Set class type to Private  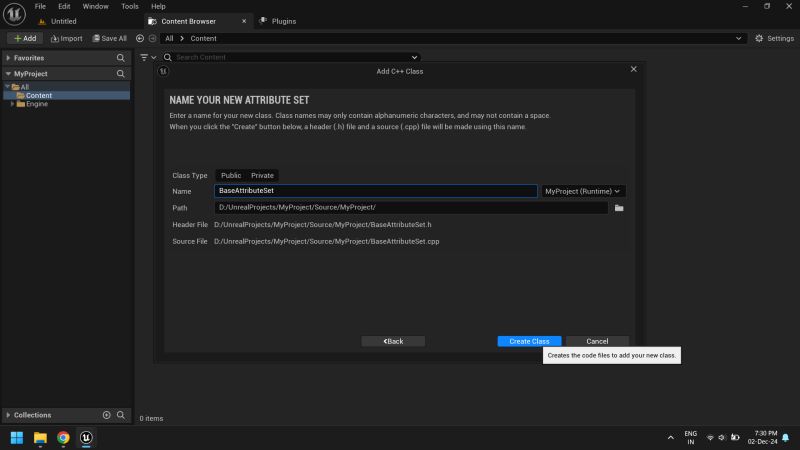point(262,176)
